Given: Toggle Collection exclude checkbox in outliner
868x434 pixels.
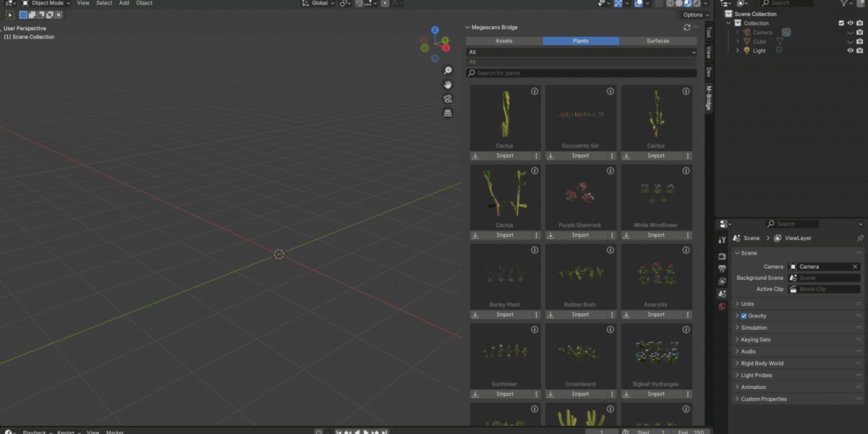Looking at the screenshot, I should (x=841, y=23).
